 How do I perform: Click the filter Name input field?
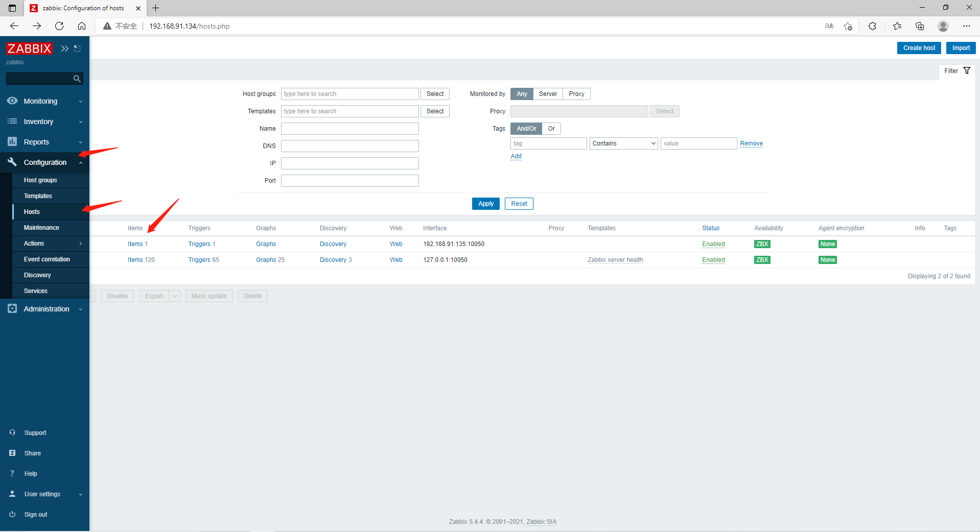click(x=350, y=129)
